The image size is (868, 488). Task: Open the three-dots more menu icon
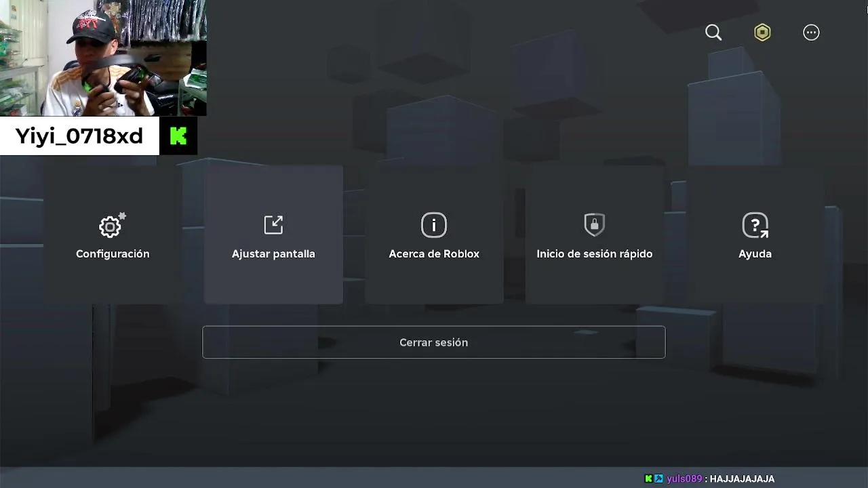pos(811,33)
